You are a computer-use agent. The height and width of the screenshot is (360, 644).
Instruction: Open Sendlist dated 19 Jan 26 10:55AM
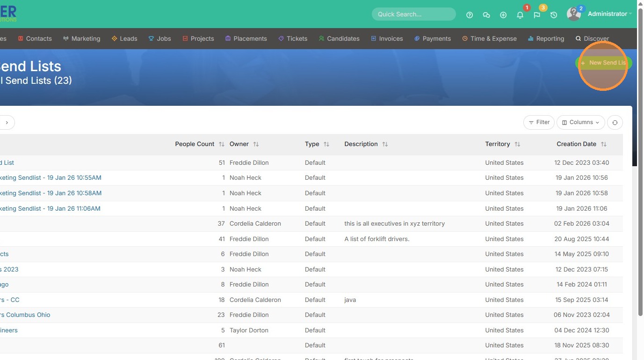tap(51, 178)
